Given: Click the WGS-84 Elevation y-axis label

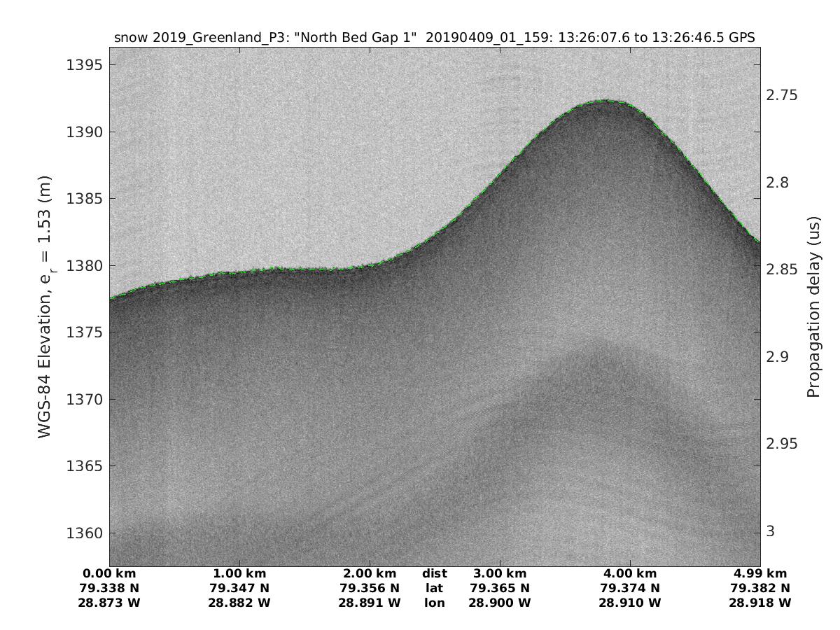Looking at the screenshot, I should point(45,307).
